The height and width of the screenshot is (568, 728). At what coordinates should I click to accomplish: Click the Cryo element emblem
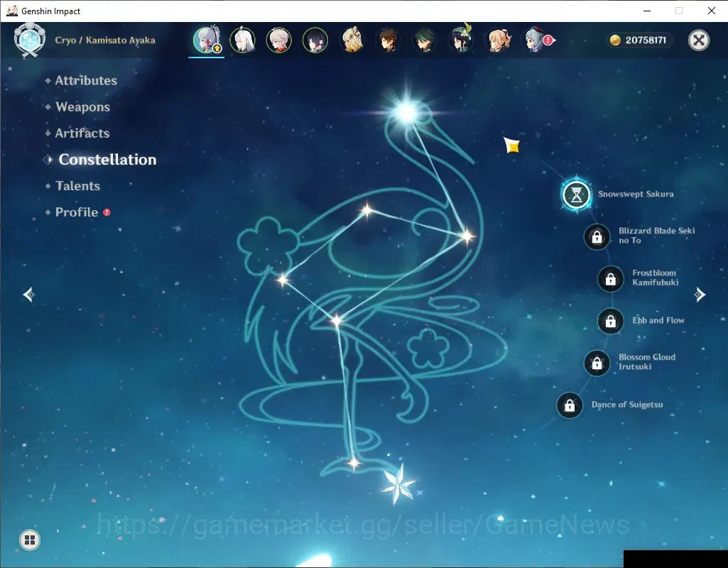click(x=29, y=40)
